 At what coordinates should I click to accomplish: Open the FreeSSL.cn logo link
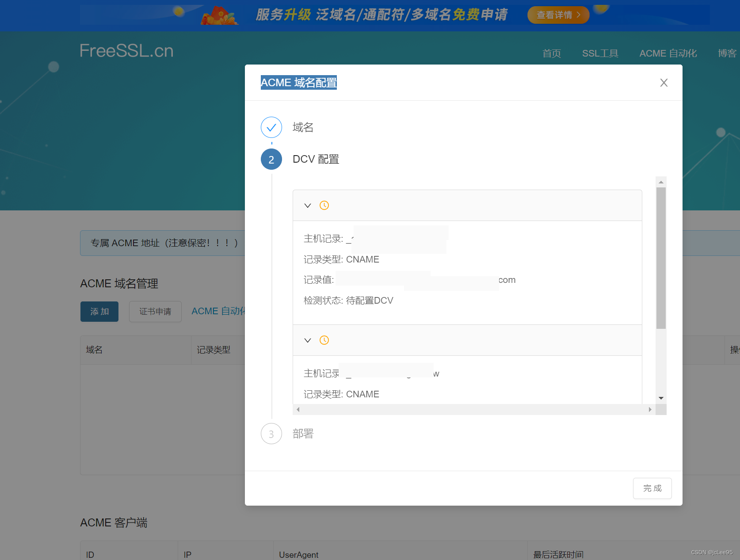click(x=126, y=51)
